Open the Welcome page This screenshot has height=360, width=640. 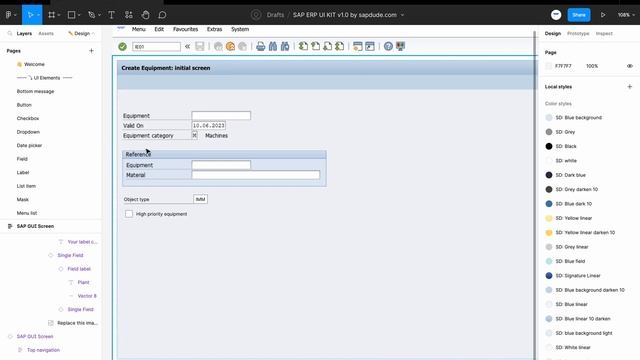click(34, 64)
